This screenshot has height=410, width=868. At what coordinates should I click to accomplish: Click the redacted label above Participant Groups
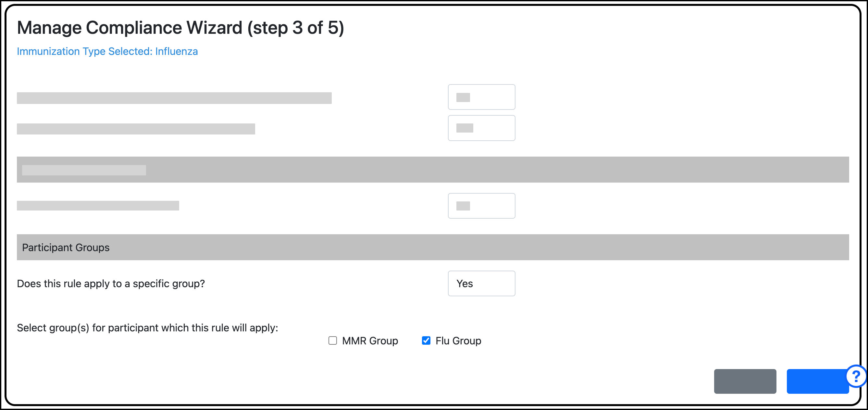98,205
